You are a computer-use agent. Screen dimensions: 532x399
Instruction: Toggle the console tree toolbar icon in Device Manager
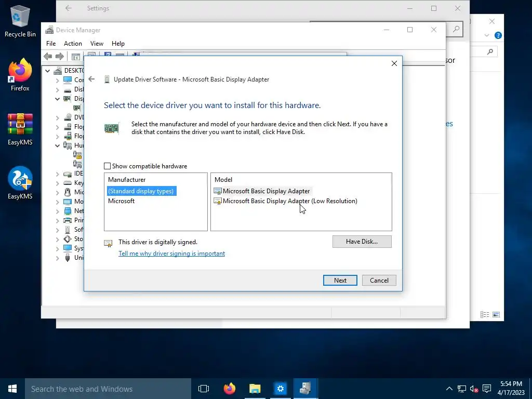click(76, 57)
